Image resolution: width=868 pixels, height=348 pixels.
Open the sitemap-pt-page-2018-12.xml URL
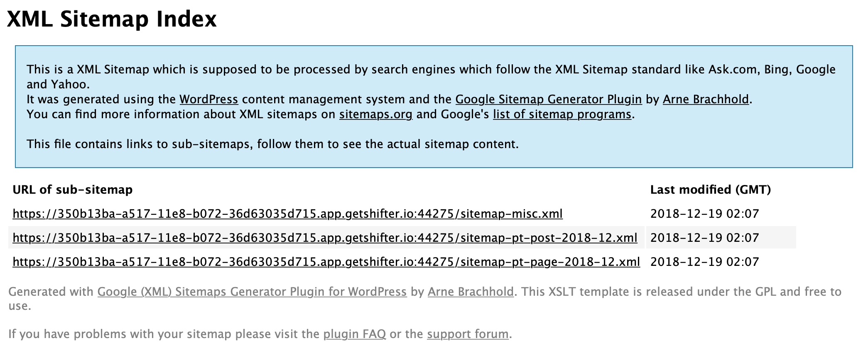(x=326, y=262)
